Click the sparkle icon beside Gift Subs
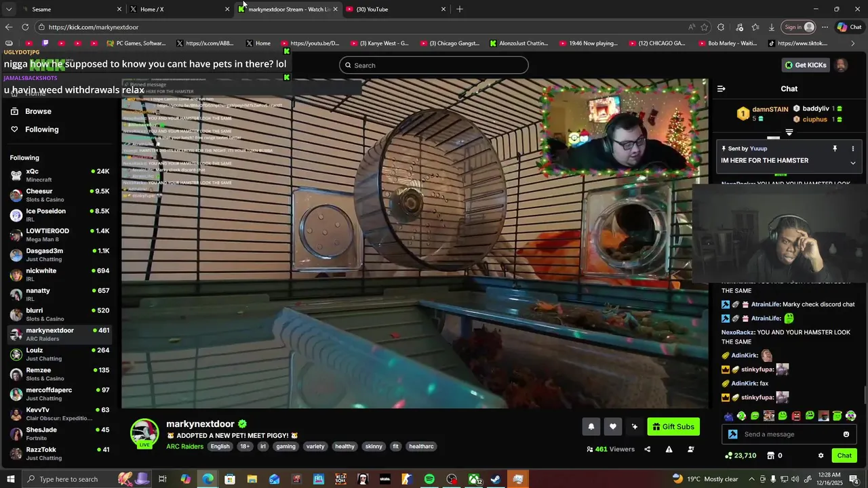This screenshot has height=488, width=868. click(x=634, y=426)
